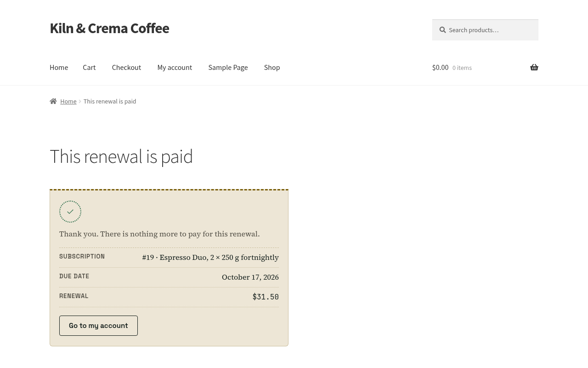This screenshot has height=368, width=588.
Task: Click the Kiln & Crema Coffee site title
Action: (x=109, y=28)
